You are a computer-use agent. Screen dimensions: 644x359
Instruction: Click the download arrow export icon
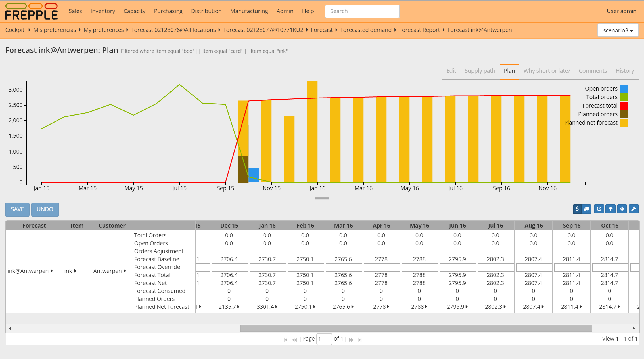622,209
